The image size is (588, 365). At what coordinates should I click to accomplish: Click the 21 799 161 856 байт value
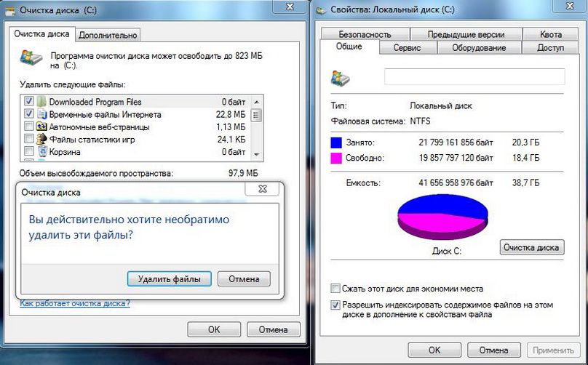tap(456, 143)
